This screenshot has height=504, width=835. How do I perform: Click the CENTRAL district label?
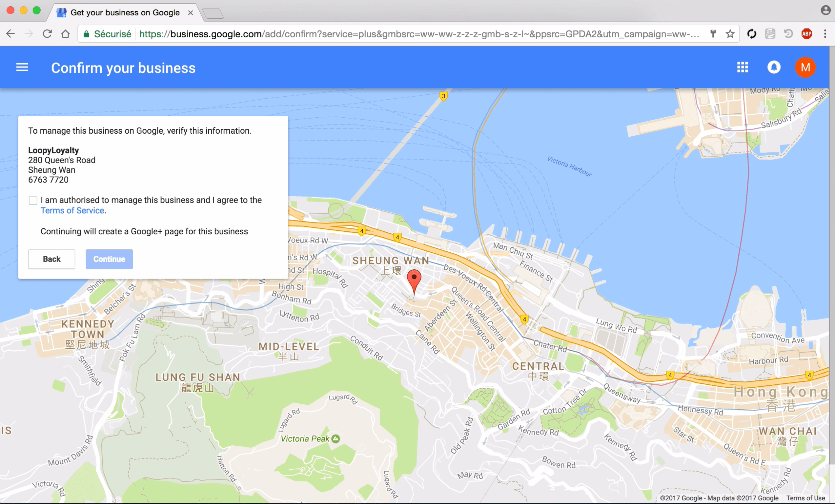(538, 366)
